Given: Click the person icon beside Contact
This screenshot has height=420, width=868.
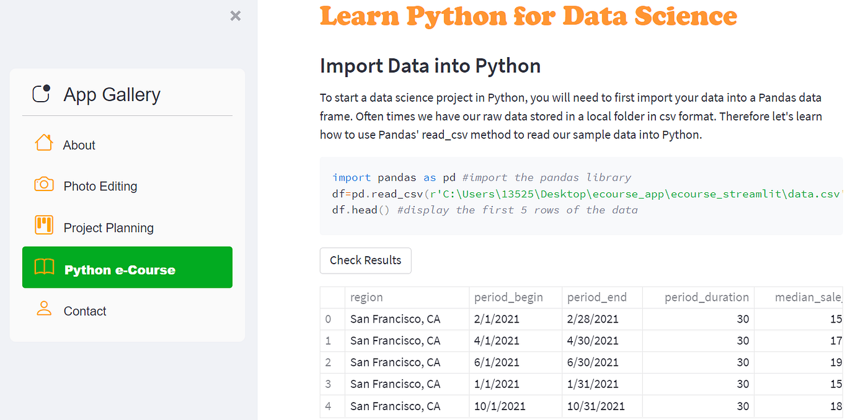Looking at the screenshot, I should click(x=44, y=309).
